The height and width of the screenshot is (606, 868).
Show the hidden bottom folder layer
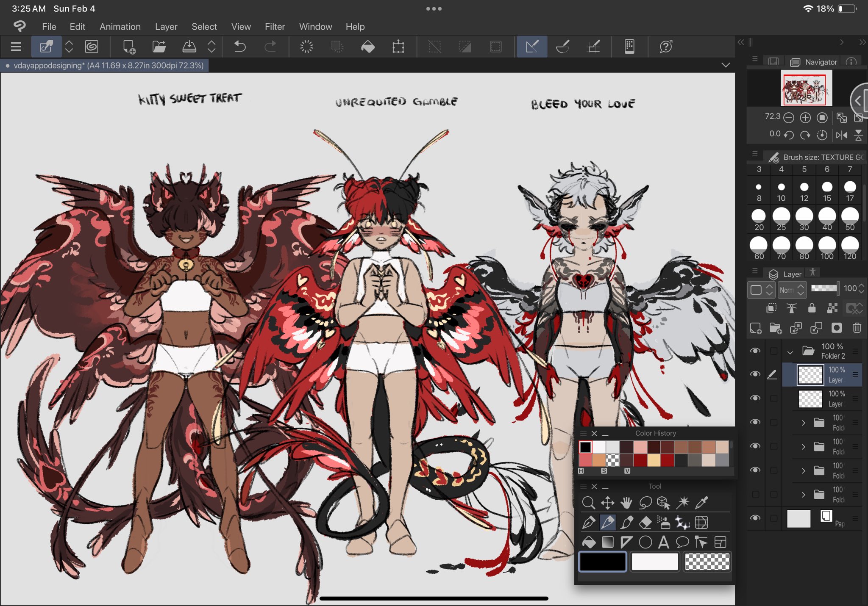click(756, 494)
